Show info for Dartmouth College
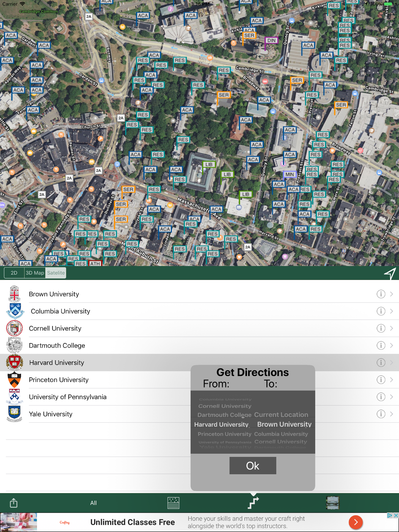The image size is (399, 532). pos(381,345)
